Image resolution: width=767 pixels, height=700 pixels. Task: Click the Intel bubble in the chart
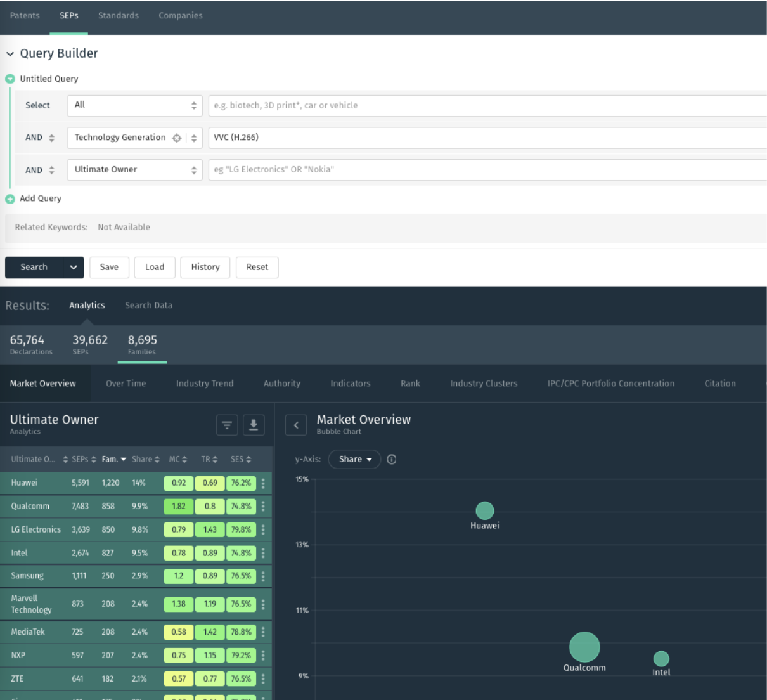pos(661,659)
